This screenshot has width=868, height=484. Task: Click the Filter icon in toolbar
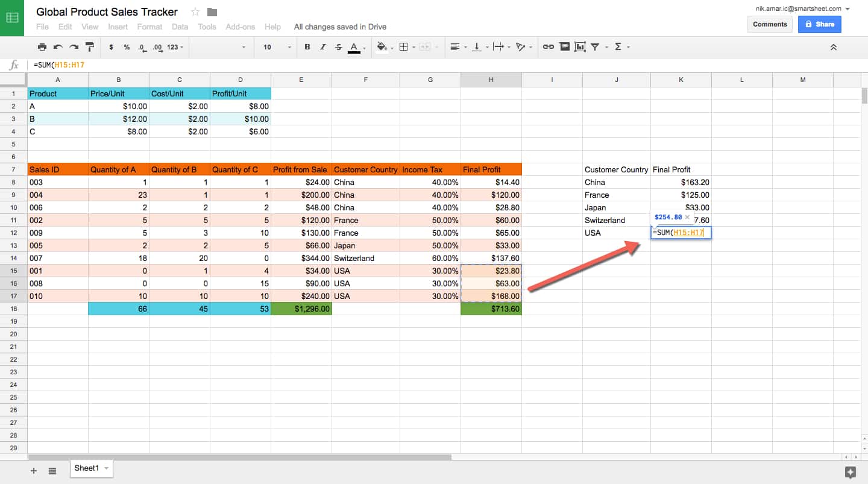[595, 47]
